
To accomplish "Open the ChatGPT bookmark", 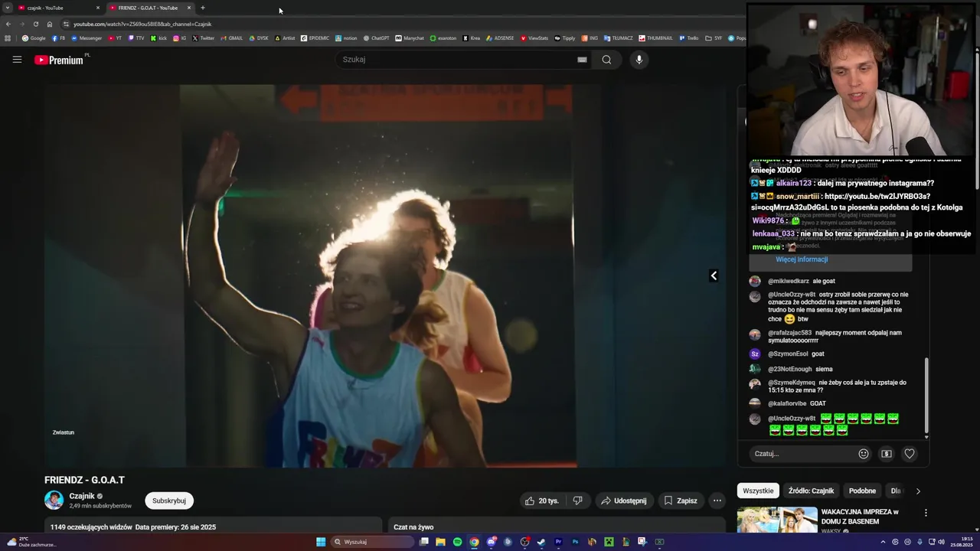I will coord(376,38).
